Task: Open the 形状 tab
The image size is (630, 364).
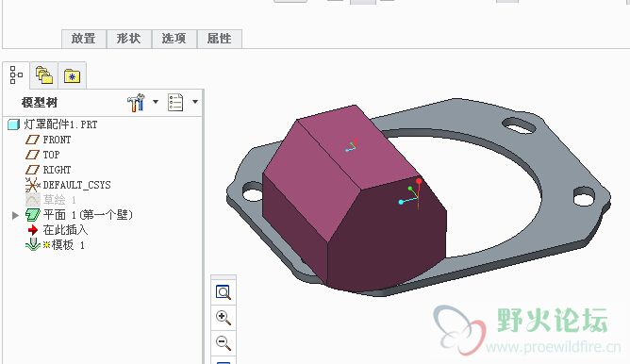Action: coord(129,39)
